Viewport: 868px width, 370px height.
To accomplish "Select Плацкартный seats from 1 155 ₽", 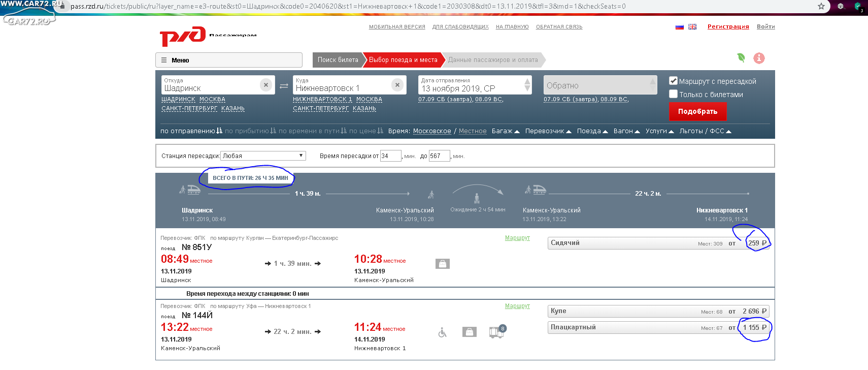I will 659,327.
